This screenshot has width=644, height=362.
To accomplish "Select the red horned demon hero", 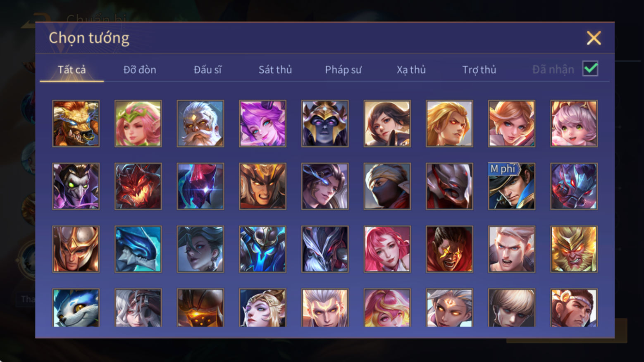I will click(138, 186).
